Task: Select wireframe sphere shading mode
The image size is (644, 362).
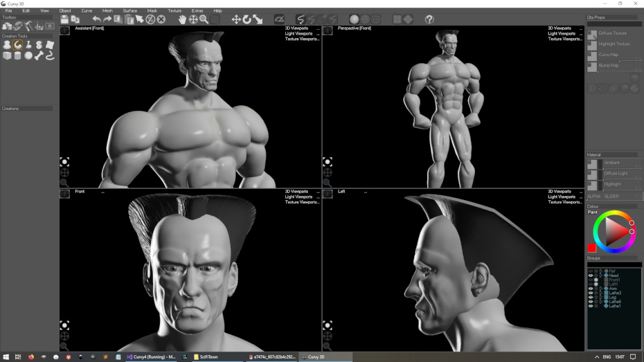Action: click(x=365, y=19)
